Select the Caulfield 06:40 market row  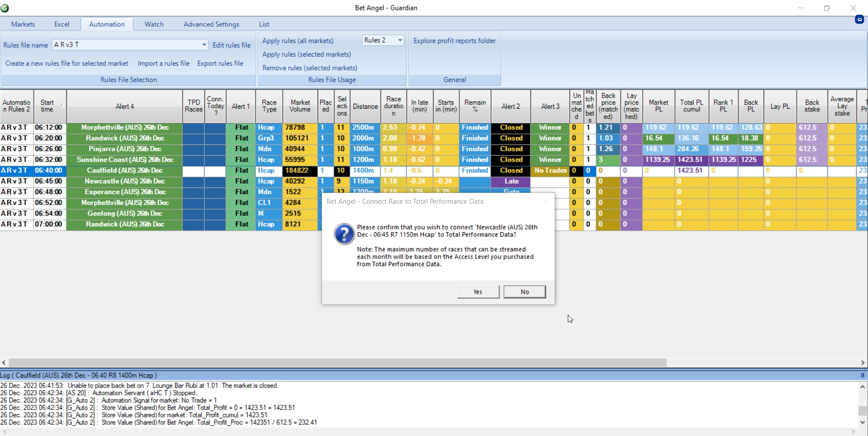click(125, 171)
